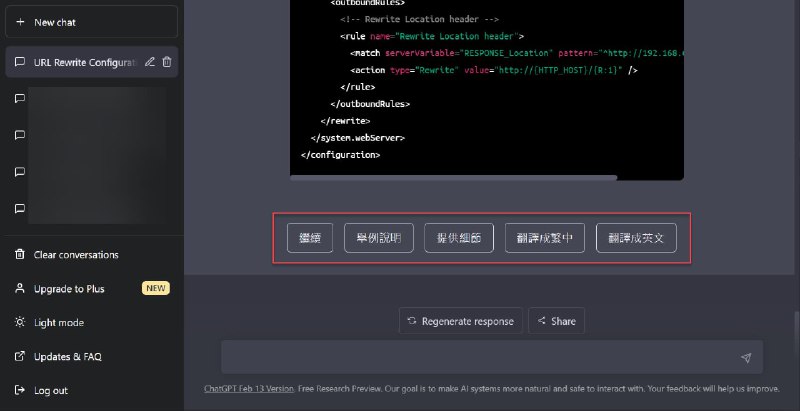Click the message input field
This screenshot has height=411, width=800.
[x=480, y=357]
